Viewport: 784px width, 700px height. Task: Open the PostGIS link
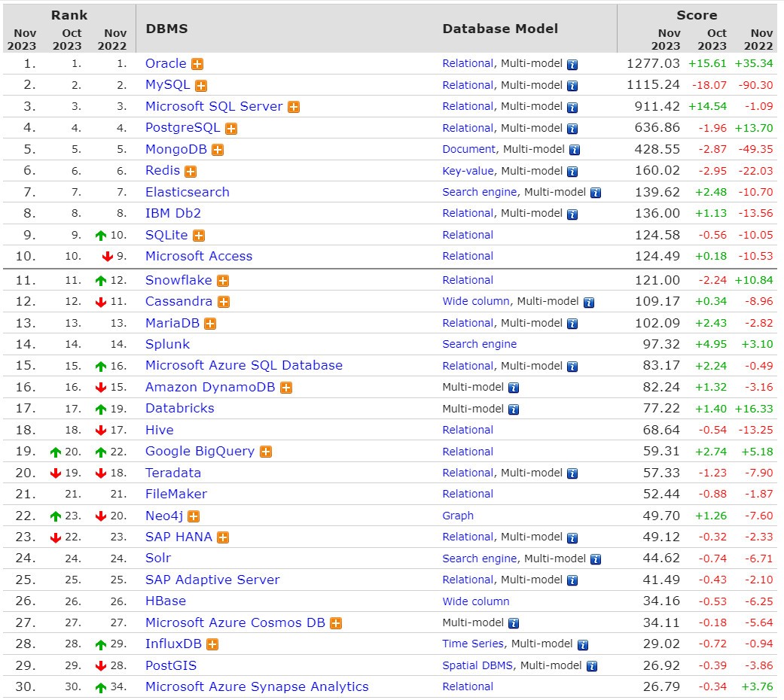click(x=171, y=665)
